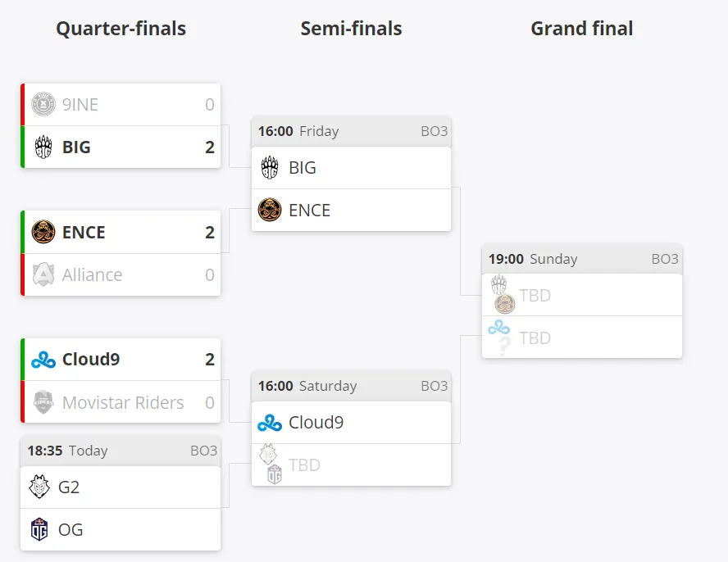Click the Cloud9 logo in quarter-finals
Image resolution: width=728 pixels, height=562 pixels.
43,360
